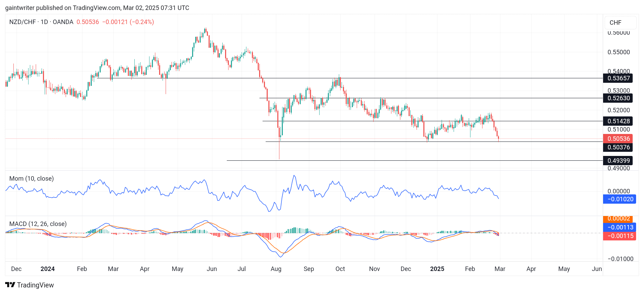Click the 2025 label on time axis
The width and height of the screenshot is (644, 294).
tap(437, 269)
